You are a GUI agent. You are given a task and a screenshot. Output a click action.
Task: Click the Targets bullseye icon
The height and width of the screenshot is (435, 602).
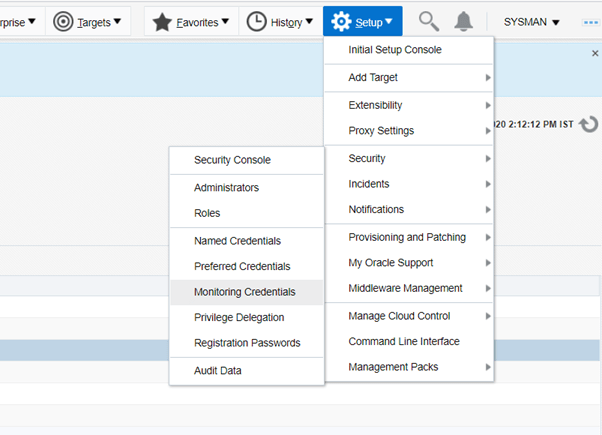(x=63, y=21)
